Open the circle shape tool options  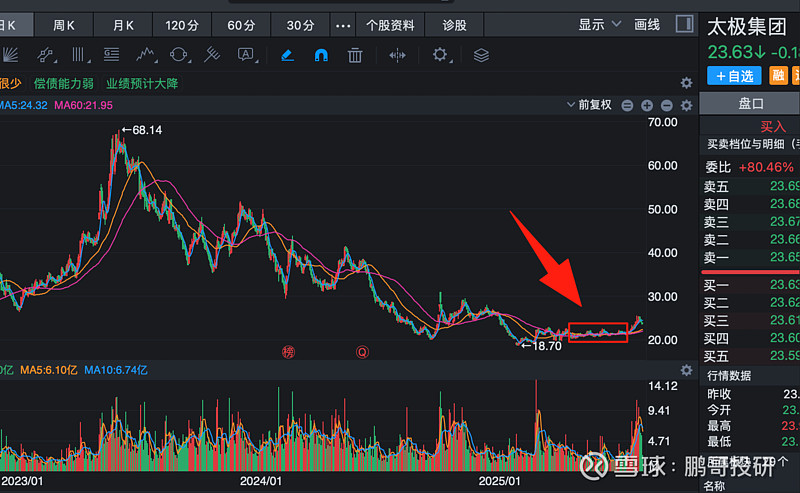(x=180, y=55)
